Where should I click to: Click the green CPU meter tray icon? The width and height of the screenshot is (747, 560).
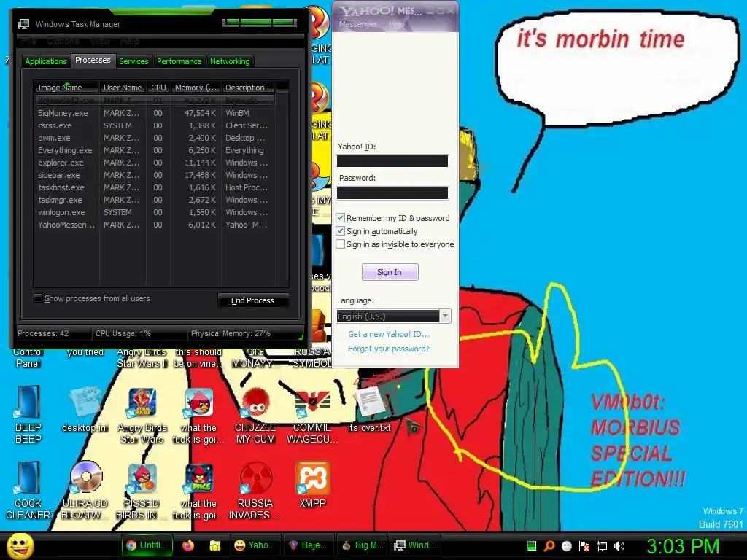point(532,545)
